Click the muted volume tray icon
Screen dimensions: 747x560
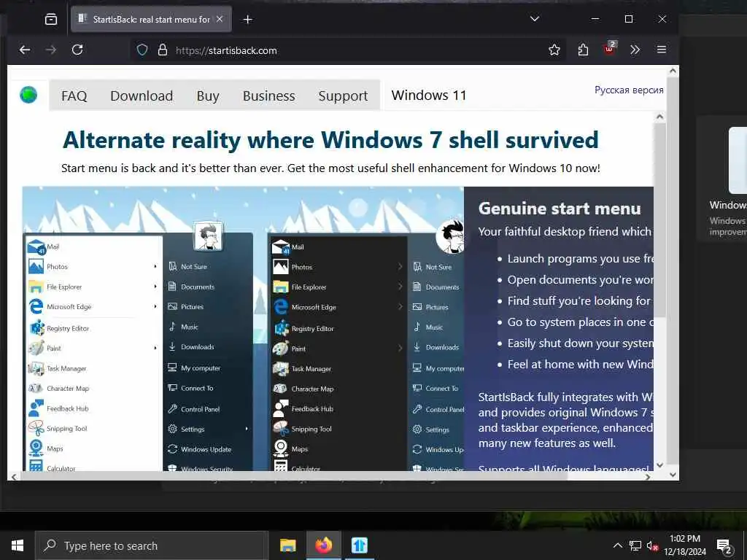pos(652,545)
